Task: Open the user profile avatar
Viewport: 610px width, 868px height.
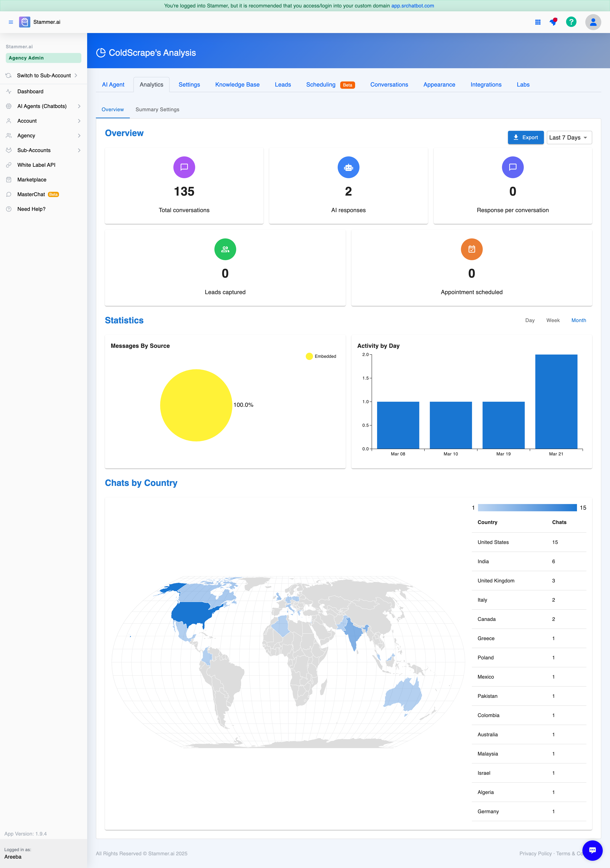Action: pos(593,22)
